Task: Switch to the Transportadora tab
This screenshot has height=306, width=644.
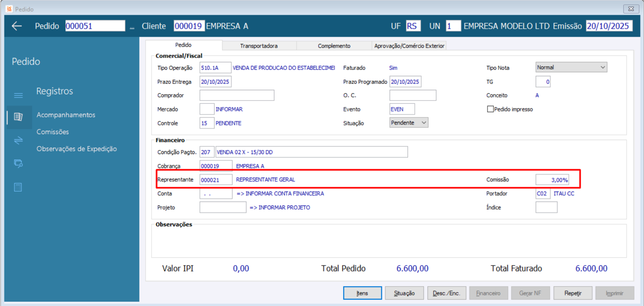Action: (259, 46)
